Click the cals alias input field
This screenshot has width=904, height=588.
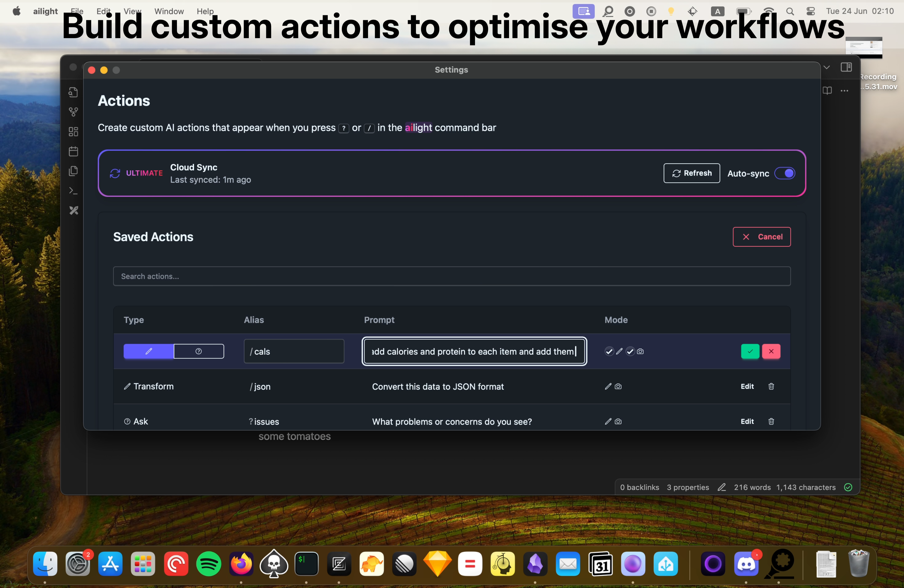[x=294, y=351]
